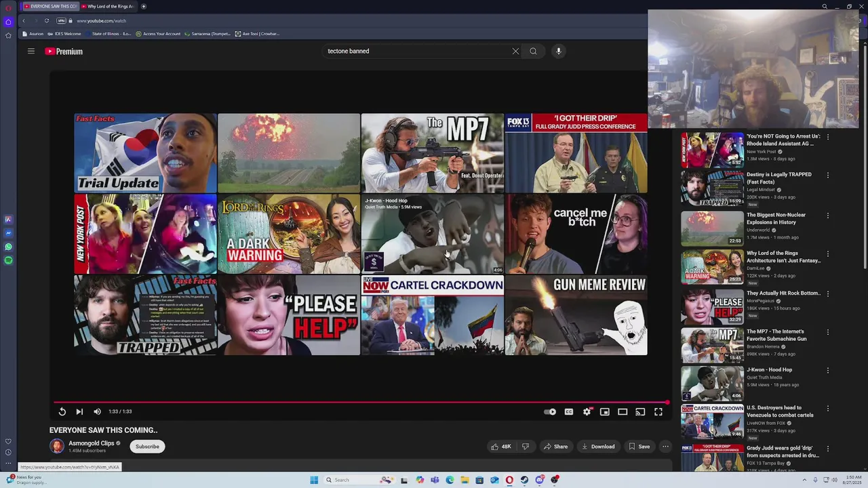Enter fullscreen with the player icon
Viewport: 868px width, 488px height.
click(658, 411)
